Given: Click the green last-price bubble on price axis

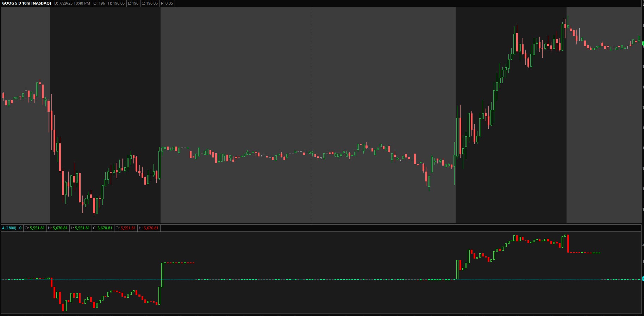Looking at the screenshot, I should pos(643,43).
